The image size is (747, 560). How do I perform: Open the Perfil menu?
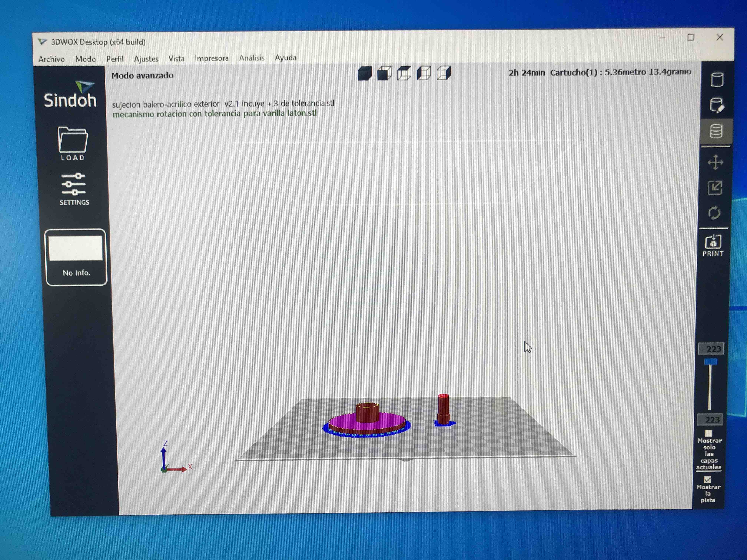tap(115, 59)
